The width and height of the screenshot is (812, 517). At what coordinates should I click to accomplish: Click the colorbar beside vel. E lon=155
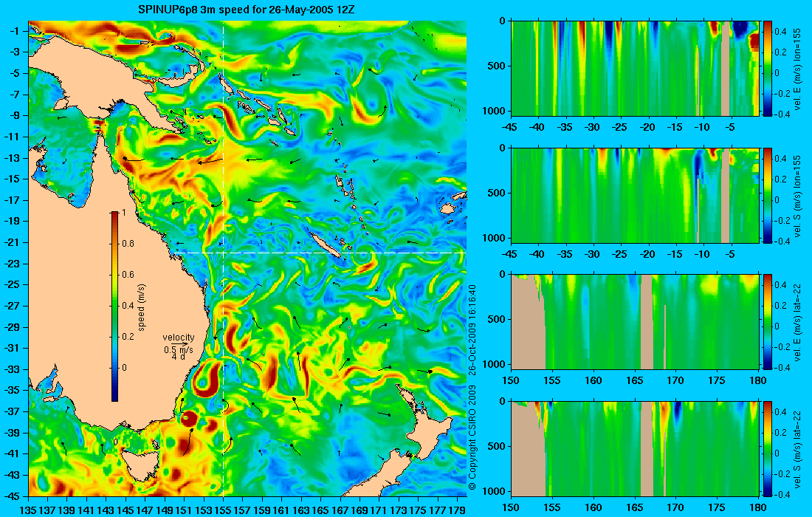point(767,69)
